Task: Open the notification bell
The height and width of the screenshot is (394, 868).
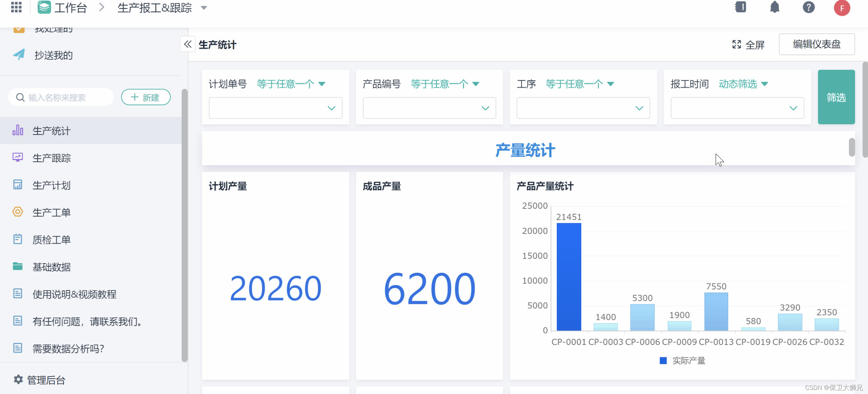Action: click(x=775, y=7)
